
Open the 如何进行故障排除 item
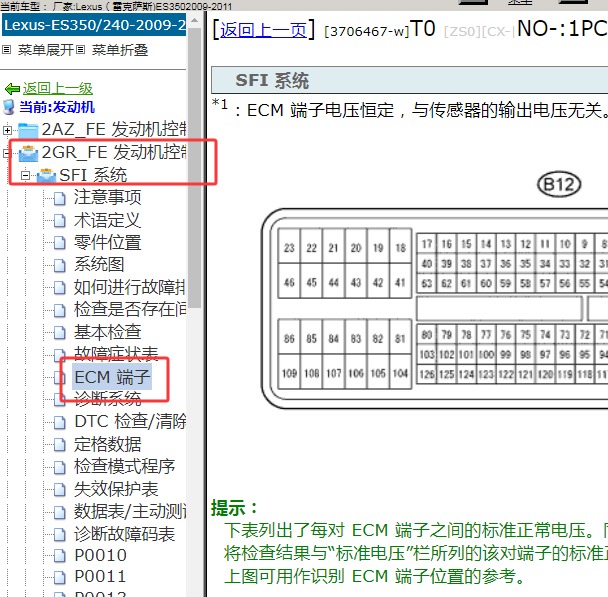coord(130,287)
